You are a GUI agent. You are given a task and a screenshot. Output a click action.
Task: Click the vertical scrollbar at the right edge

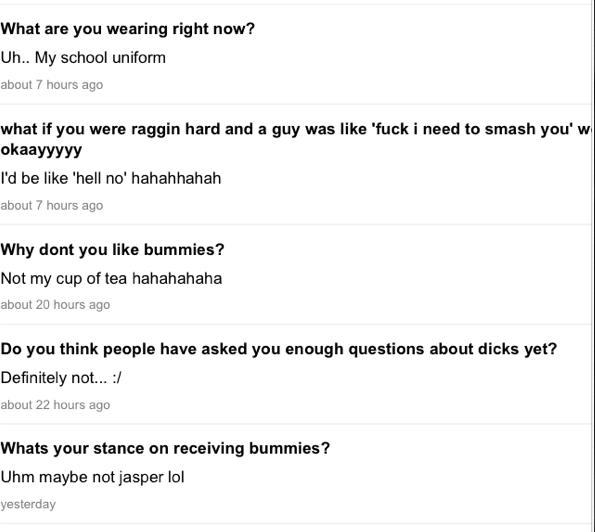(593, 266)
